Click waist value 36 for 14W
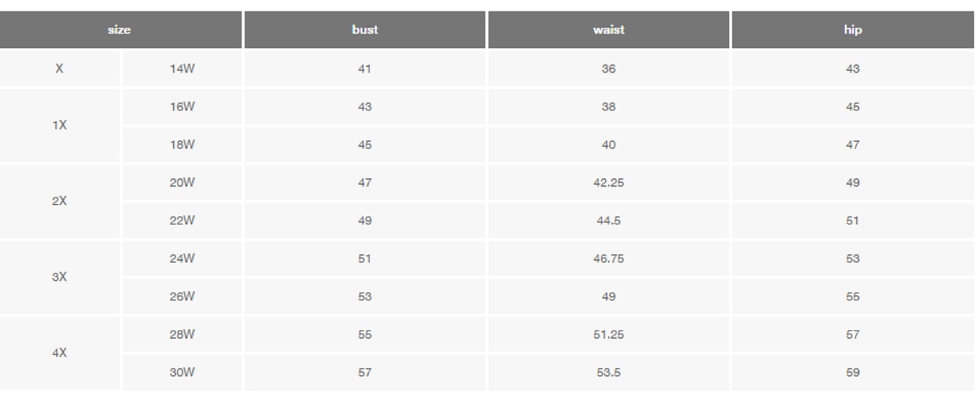 [x=609, y=69]
